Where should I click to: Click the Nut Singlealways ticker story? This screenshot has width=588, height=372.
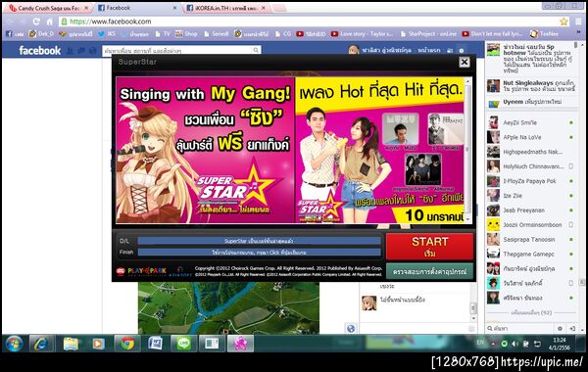pyautogui.click(x=530, y=86)
